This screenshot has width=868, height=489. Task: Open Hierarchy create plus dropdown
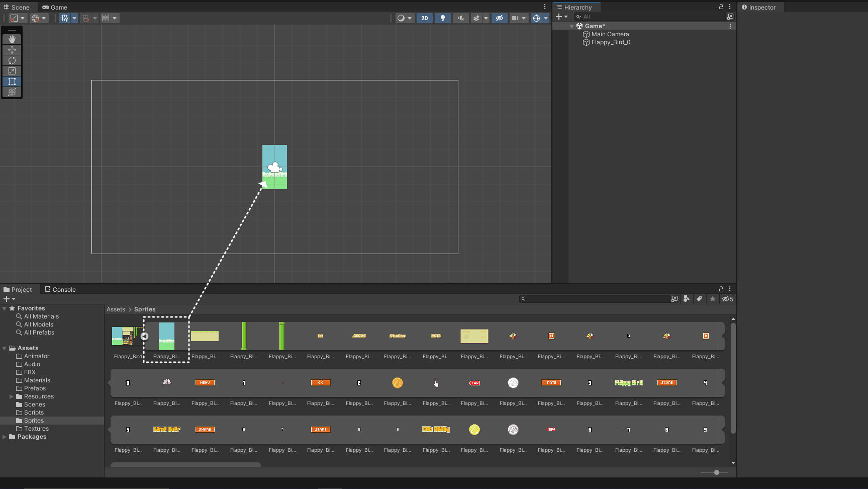[x=561, y=17]
